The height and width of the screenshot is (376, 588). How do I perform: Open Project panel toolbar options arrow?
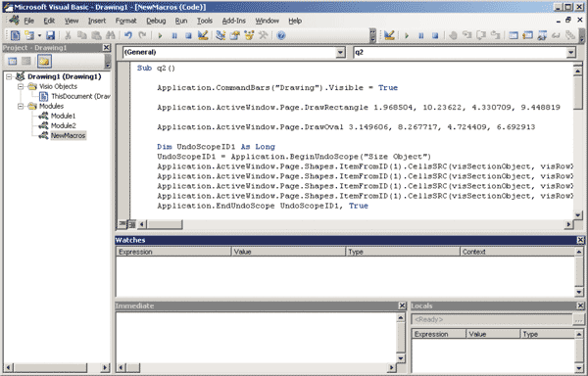pos(108,62)
